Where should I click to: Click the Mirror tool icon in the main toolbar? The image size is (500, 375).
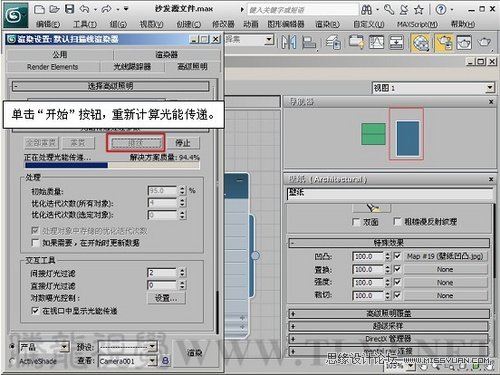(288, 42)
